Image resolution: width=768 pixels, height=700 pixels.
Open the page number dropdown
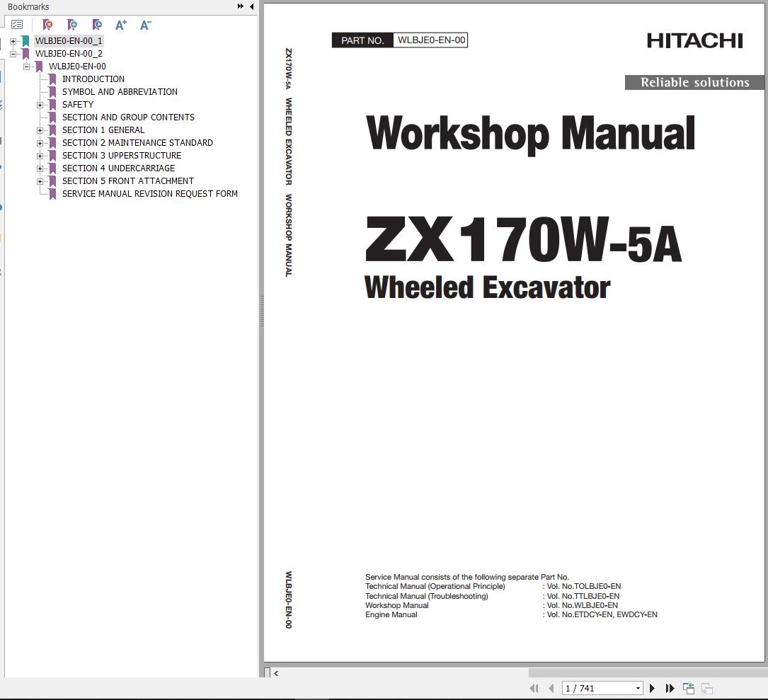(638, 688)
